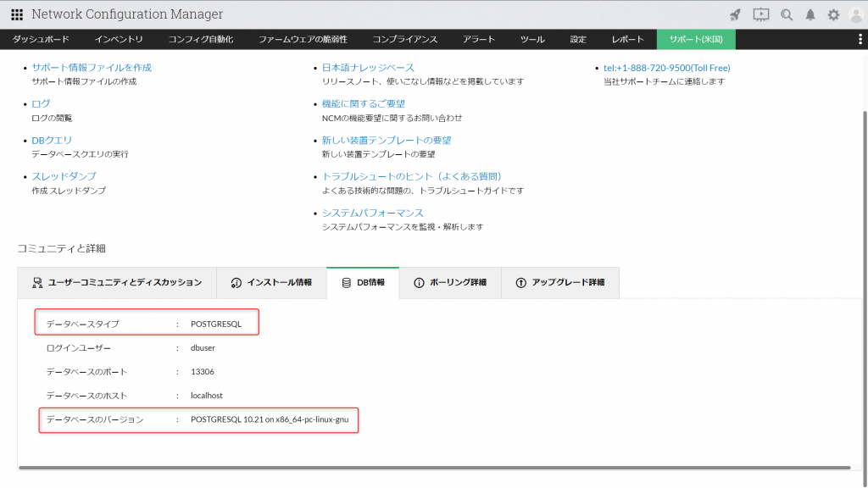Click the localhost host value
868x488 pixels.
click(x=207, y=396)
